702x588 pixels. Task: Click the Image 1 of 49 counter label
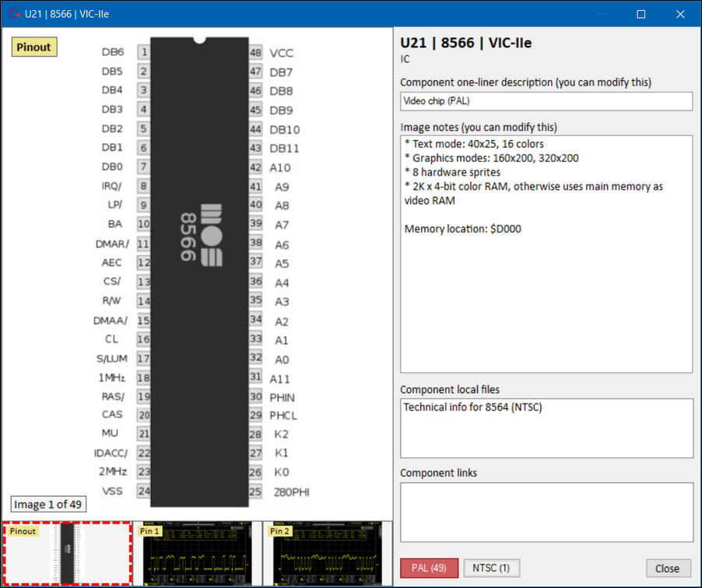point(48,504)
